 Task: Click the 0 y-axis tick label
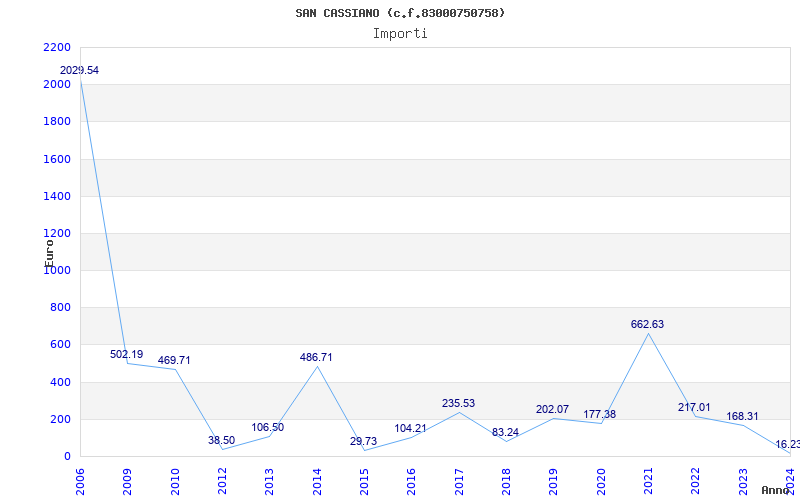[x=67, y=457]
